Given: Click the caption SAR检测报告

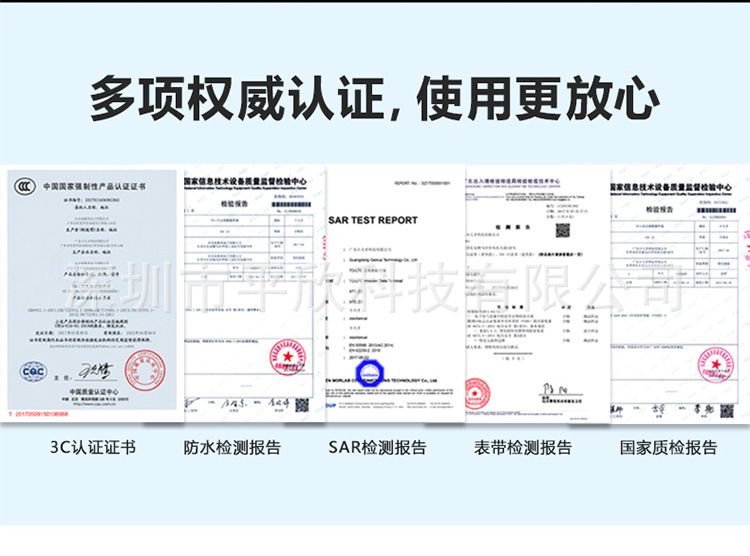Looking at the screenshot, I should point(377,447).
